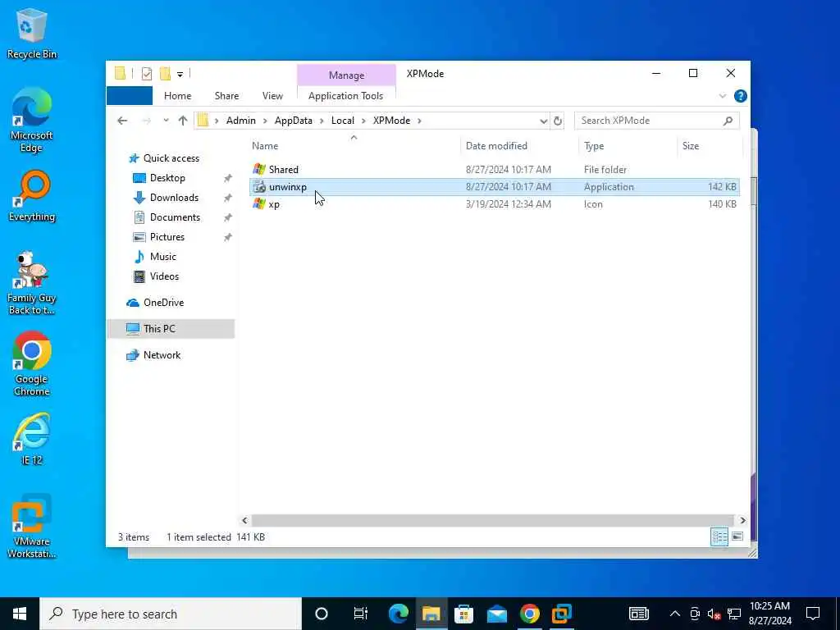This screenshot has height=630, width=840.
Task: Open the address bar history dropdown
Action: point(543,121)
